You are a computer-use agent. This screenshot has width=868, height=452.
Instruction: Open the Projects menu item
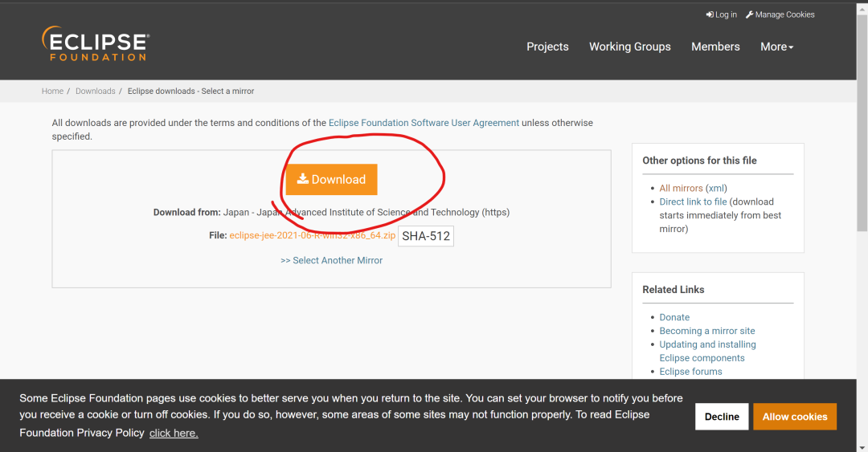pos(547,47)
